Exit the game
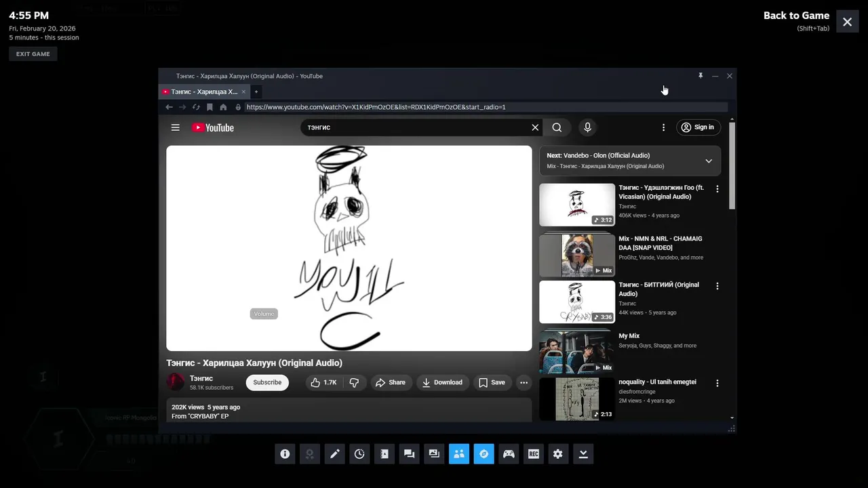The width and height of the screenshot is (868, 488). click(33, 54)
